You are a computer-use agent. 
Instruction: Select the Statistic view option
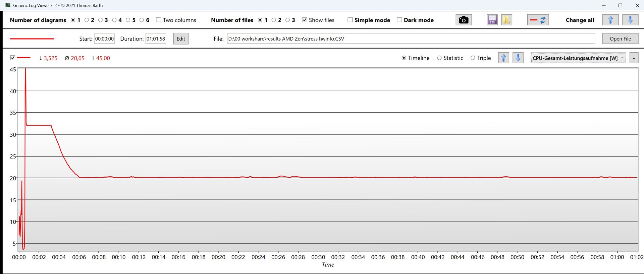[439, 58]
